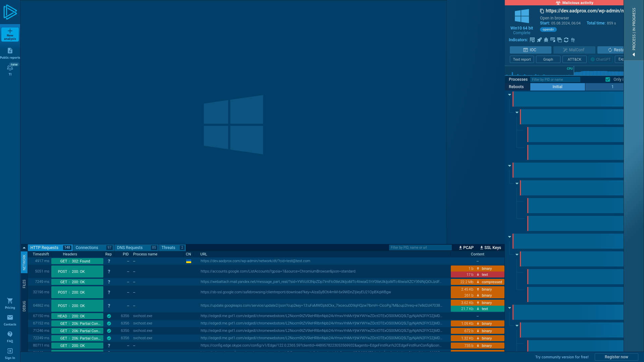This screenshot has width=644, height=362.
Task: Open Public reports page
Action: [10, 53]
